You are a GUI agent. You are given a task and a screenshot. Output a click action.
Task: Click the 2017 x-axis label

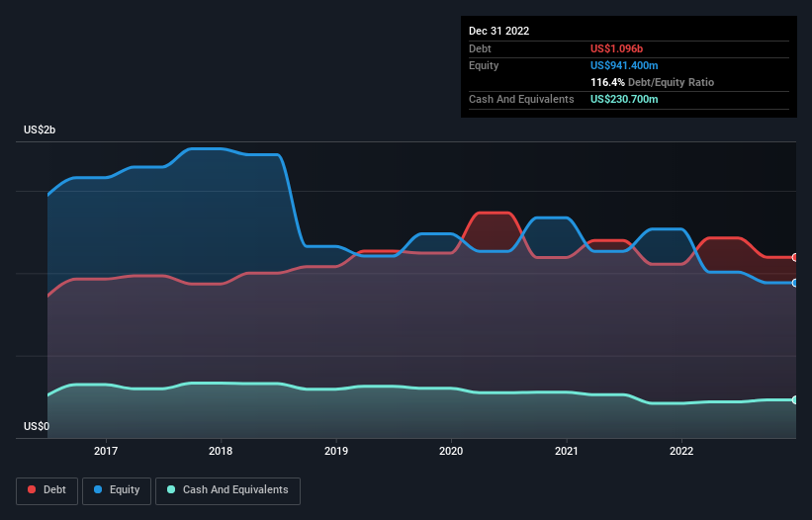pyautogui.click(x=106, y=451)
